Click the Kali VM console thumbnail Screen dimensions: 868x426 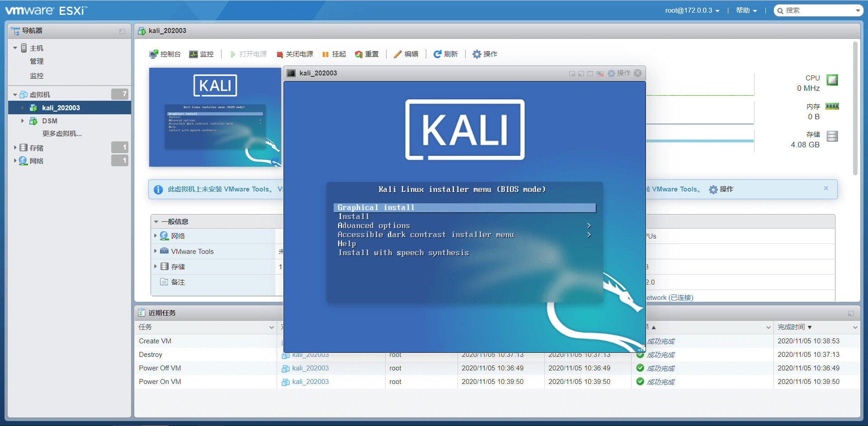[215, 117]
